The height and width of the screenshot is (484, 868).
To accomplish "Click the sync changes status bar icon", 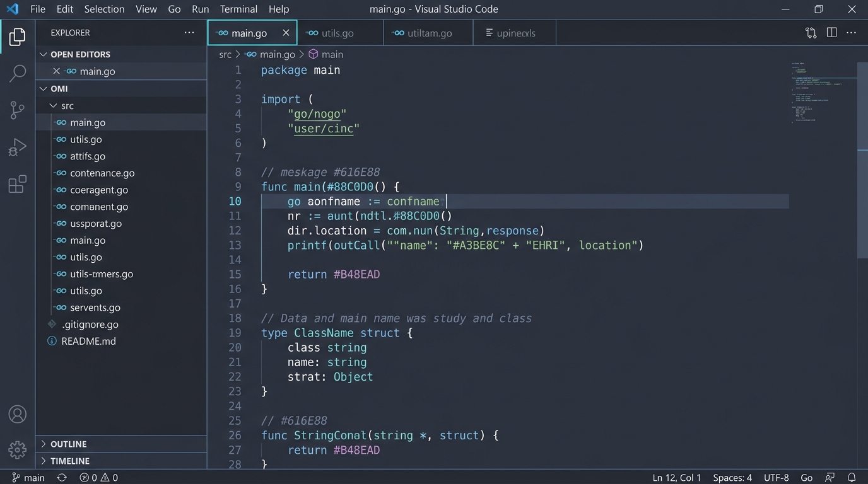I will click(x=62, y=478).
